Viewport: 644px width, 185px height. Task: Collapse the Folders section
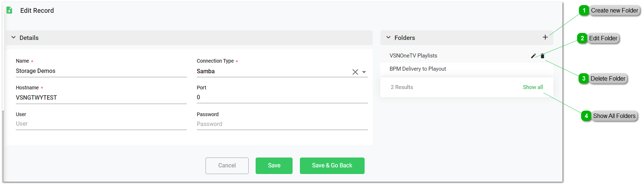pyautogui.click(x=388, y=38)
